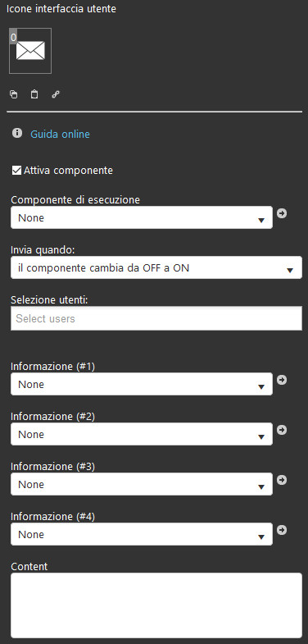
Task: Expand the Invia quando dropdown
Action: pyautogui.click(x=156, y=267)
